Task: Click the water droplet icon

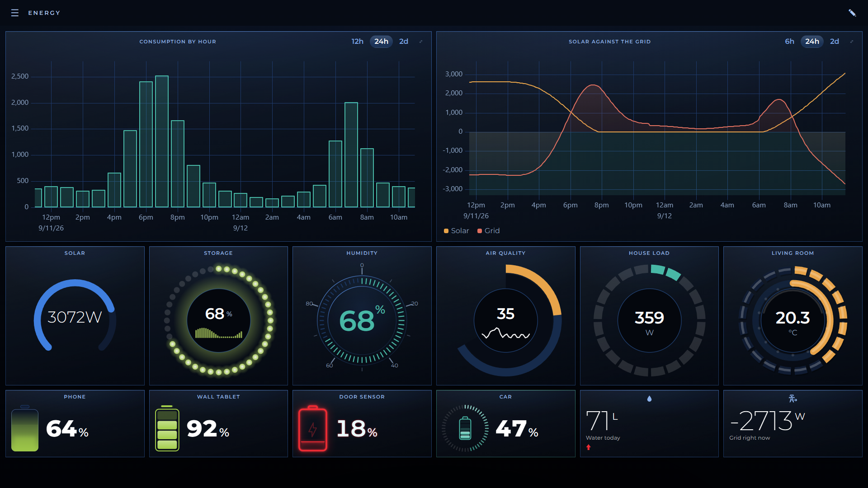Action: [x=649, y=399]
